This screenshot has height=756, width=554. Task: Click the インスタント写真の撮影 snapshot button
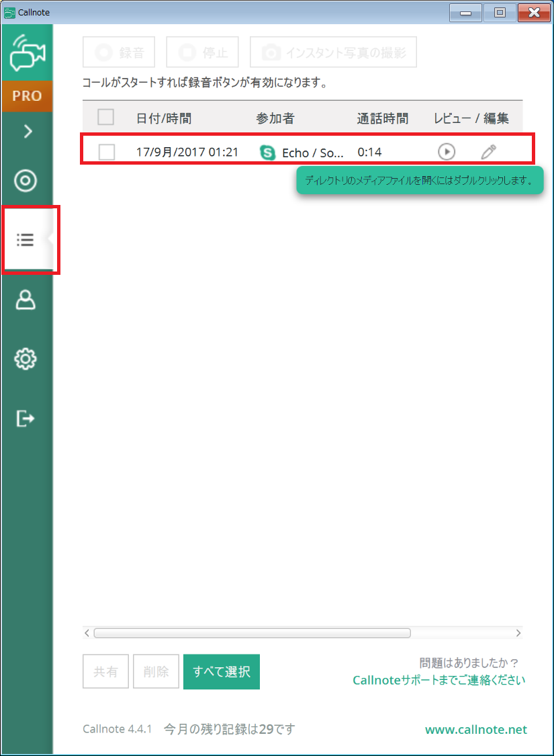point(333,52)
